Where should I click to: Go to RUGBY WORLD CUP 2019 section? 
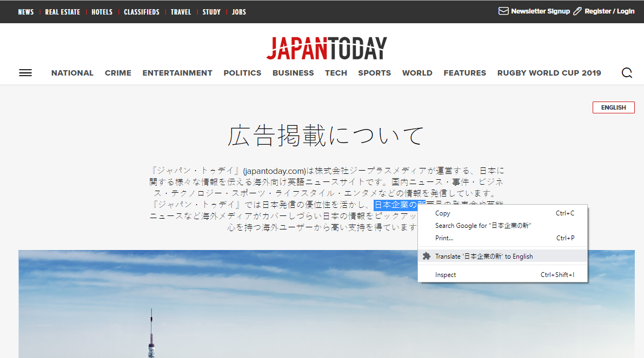[549, 73]
